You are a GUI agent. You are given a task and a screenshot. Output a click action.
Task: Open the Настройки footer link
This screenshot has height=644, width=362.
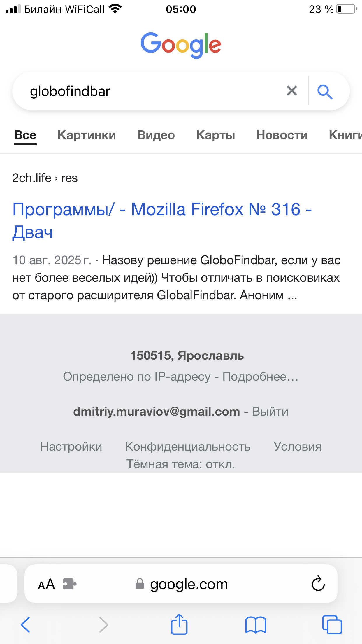coord(71,447)
